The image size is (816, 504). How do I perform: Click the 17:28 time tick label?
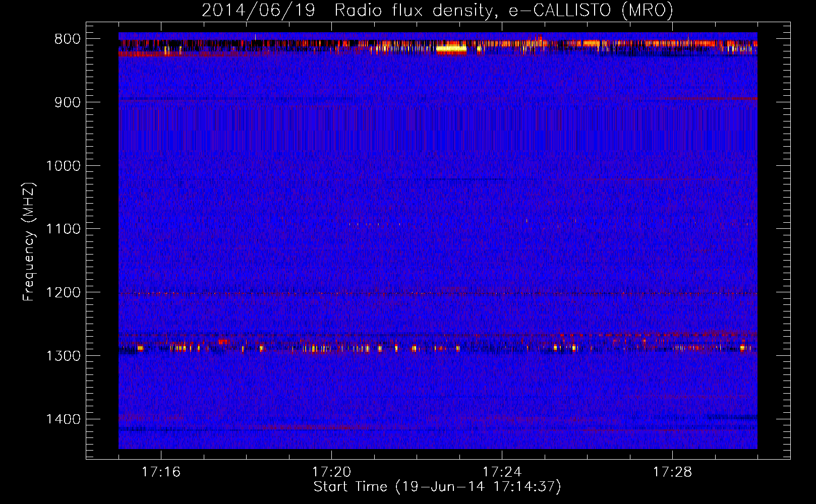[x=672, y=472]
